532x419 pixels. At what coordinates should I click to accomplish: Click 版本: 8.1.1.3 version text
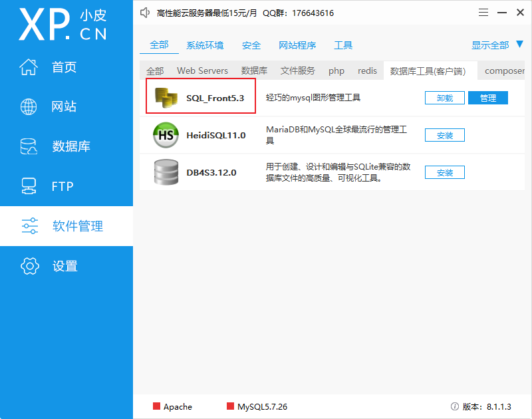coord(487,406)
